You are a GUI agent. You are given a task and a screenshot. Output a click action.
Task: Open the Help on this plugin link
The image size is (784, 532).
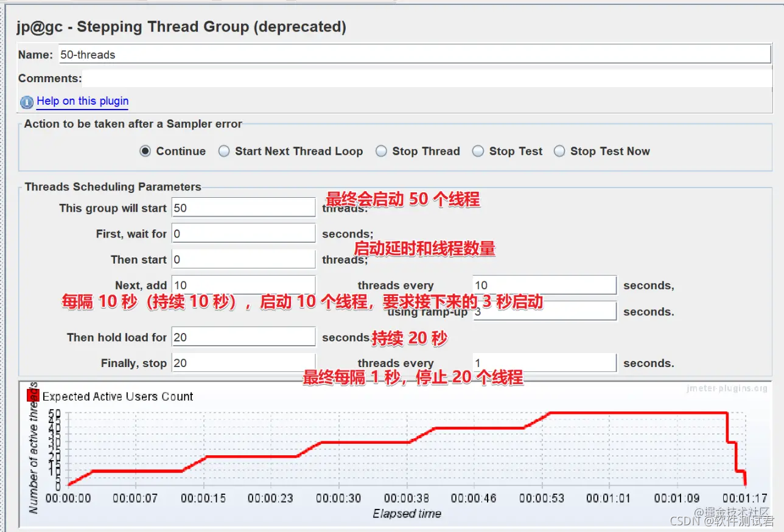click(x=82, y=101)
